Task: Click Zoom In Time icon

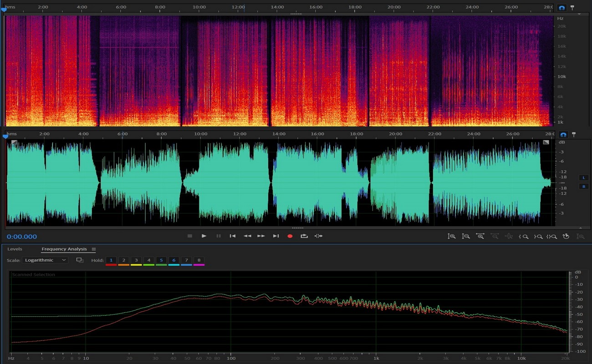Action: pyautogui.click(x=480, y=237)
